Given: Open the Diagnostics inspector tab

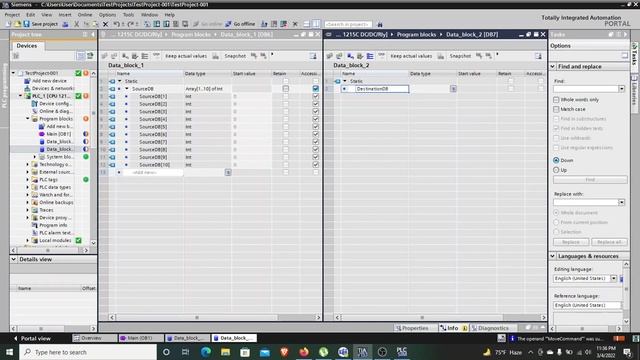Looking at the screenshot, I should (490, 328).
